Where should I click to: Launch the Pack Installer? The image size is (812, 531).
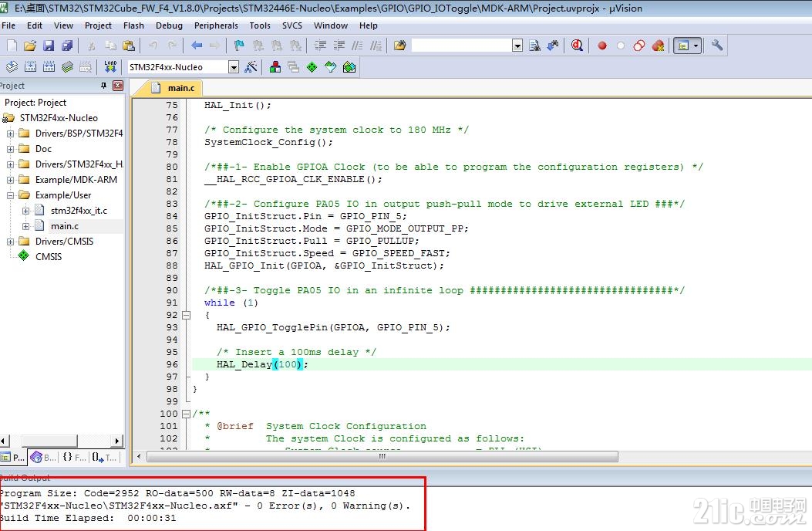(x=349, y=67)
